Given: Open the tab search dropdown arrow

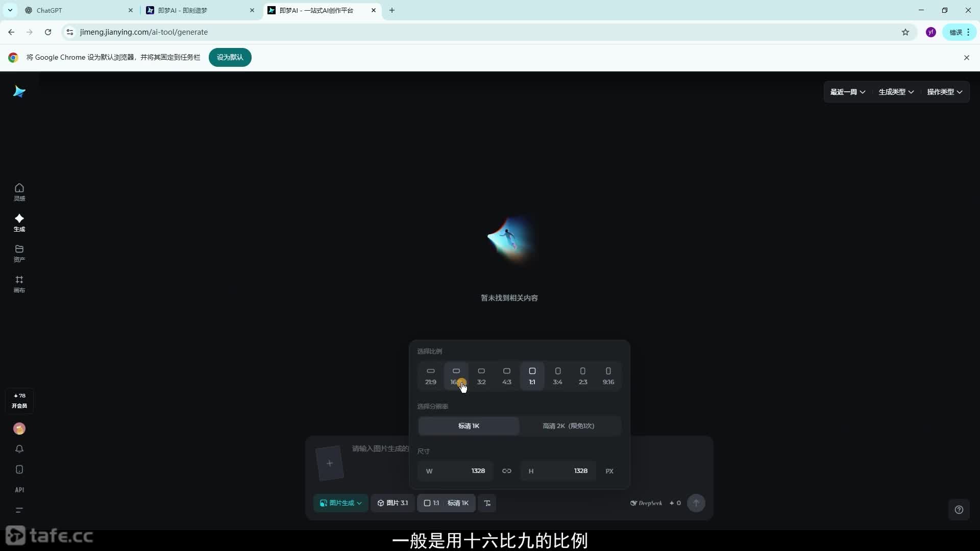Looking at the screenshot, I should pos(10,10).
